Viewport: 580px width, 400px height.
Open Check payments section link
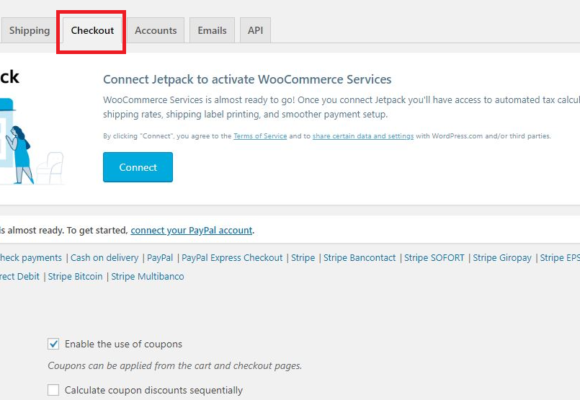(x=30, y=258)
